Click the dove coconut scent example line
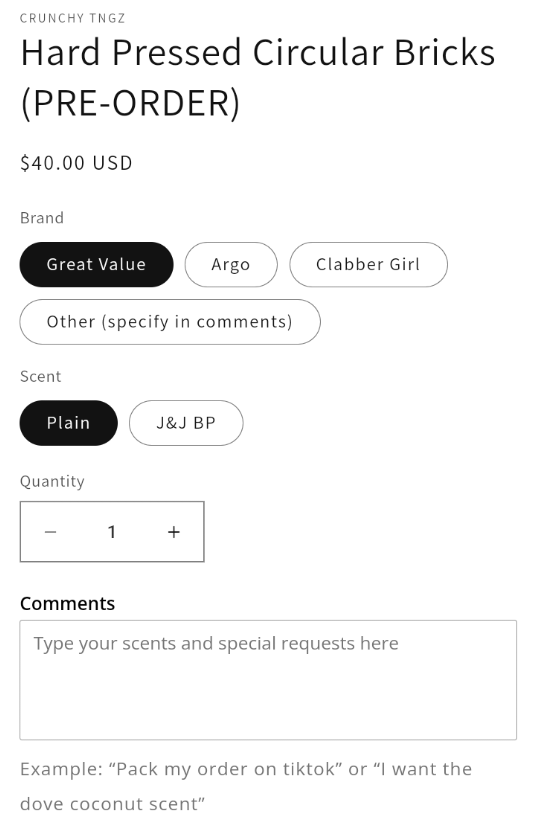 tap(113, 804)
